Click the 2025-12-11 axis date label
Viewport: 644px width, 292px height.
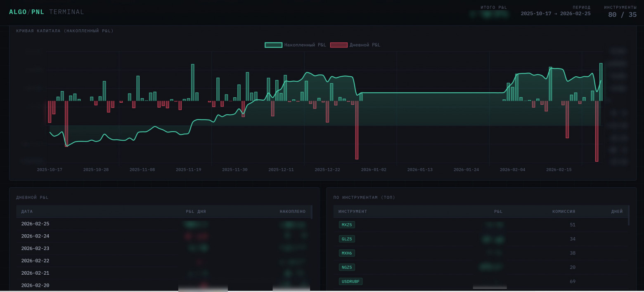pyautogui.click(x=281, y=170)
